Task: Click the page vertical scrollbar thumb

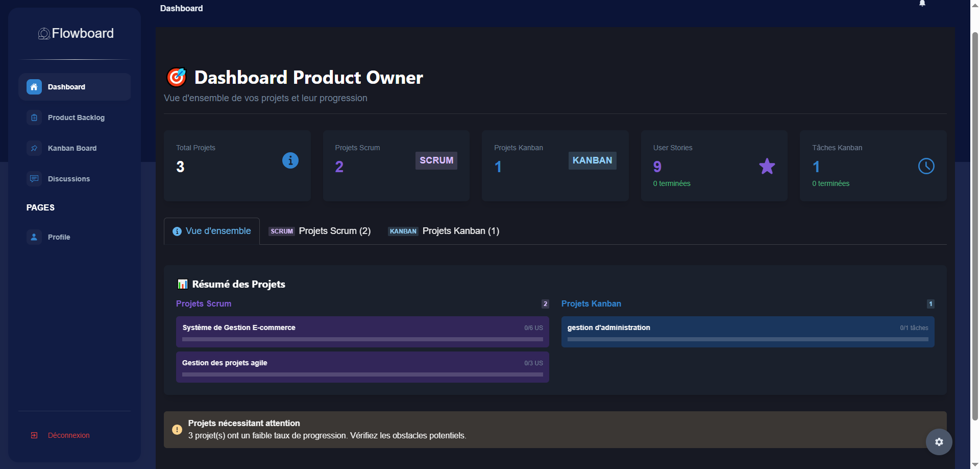Action: 975,226
